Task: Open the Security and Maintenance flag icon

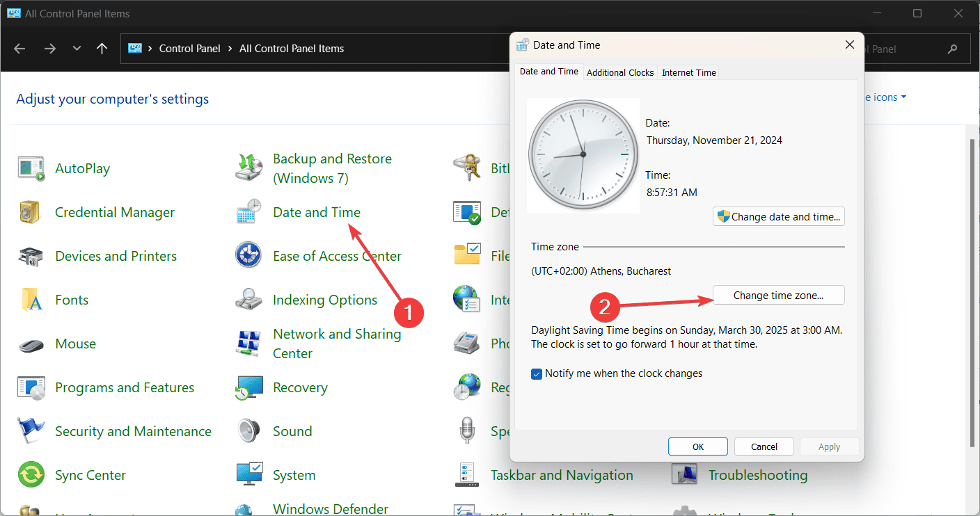Action: pos(31,431)
